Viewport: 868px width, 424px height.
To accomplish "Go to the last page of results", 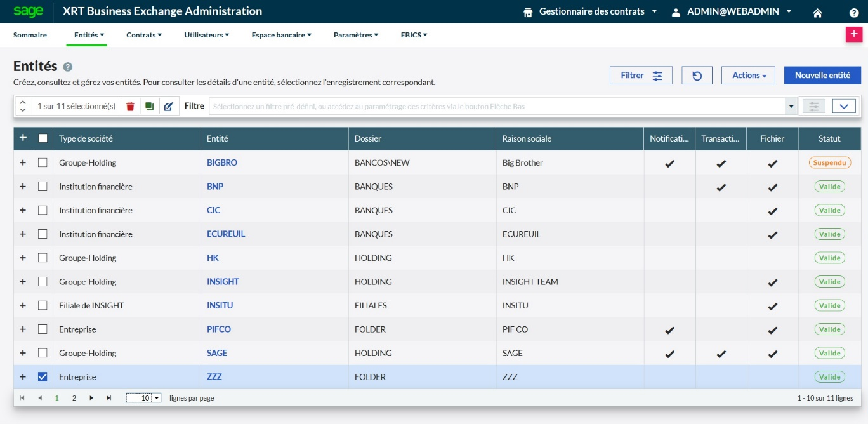I will [109, 398].
